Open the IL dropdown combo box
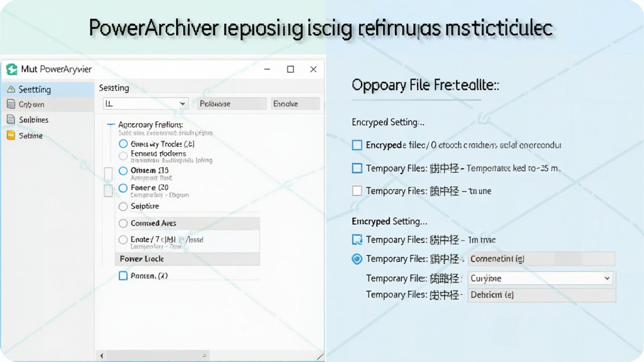 tap(145, 104)
